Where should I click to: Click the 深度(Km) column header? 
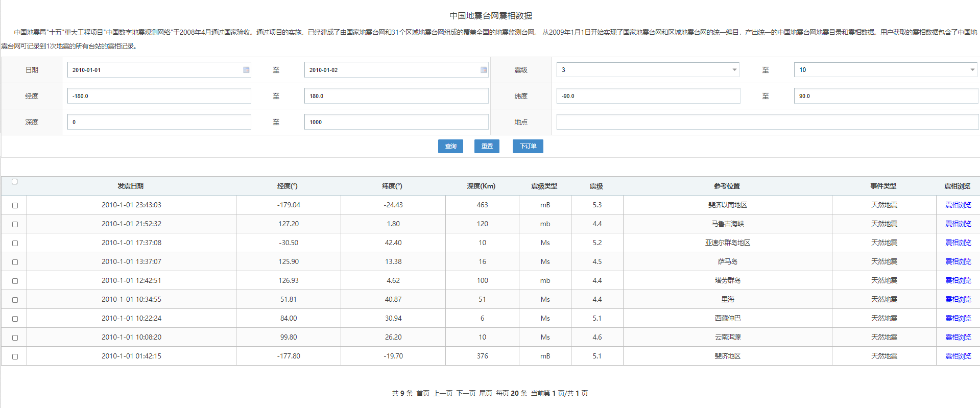pyautogui.click(x=481, y=186)
